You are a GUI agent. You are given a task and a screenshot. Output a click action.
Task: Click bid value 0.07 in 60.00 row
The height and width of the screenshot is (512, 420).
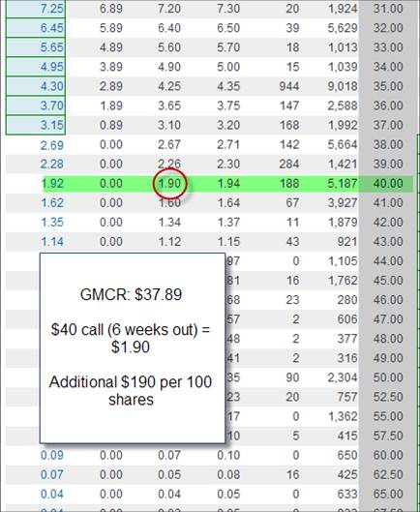point(169,455)
